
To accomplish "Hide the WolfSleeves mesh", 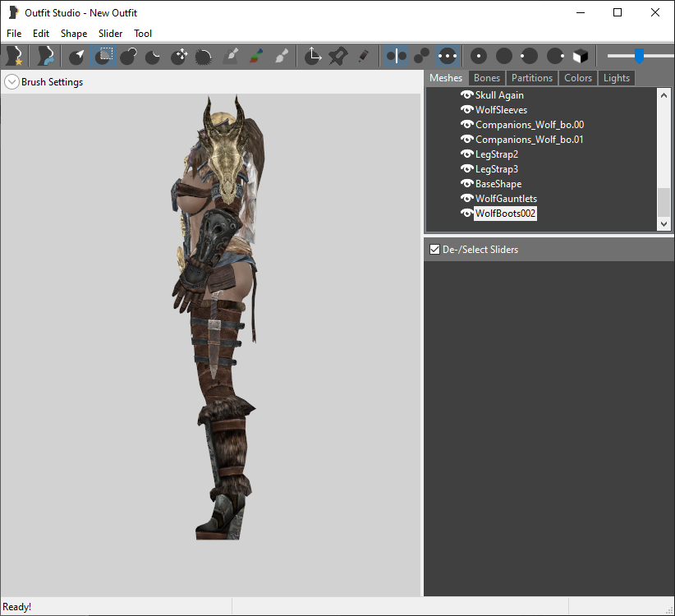I will pos(467,110).
